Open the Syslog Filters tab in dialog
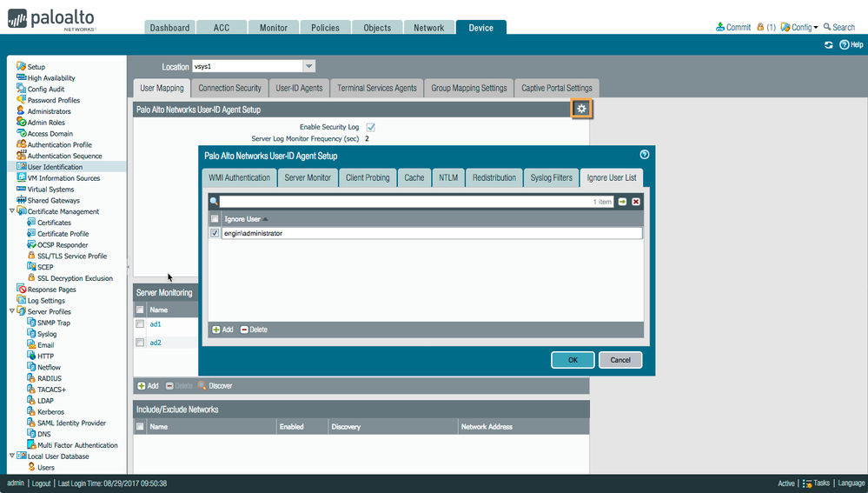This screenshot has height=493, width=868. tap(551, 178)
